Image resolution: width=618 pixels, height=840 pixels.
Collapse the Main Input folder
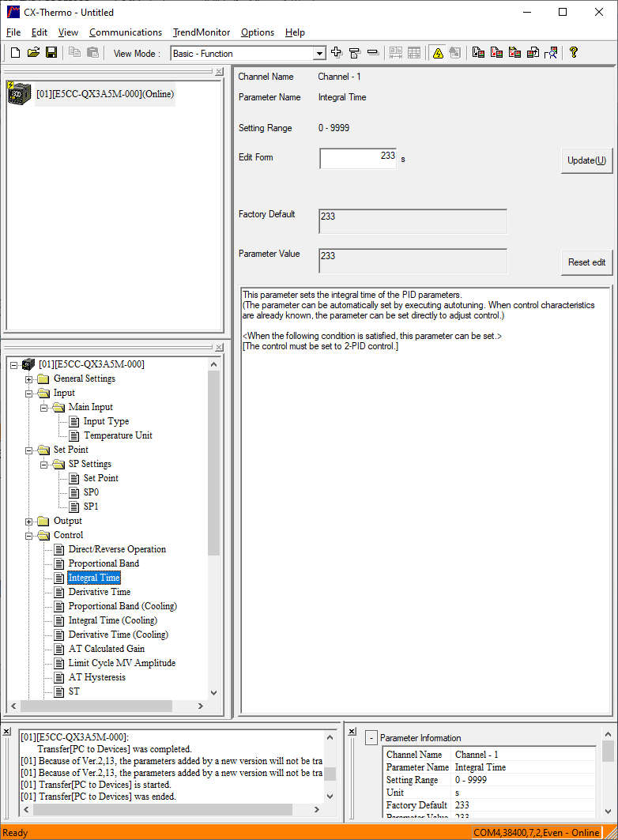[x=44, y=408]
